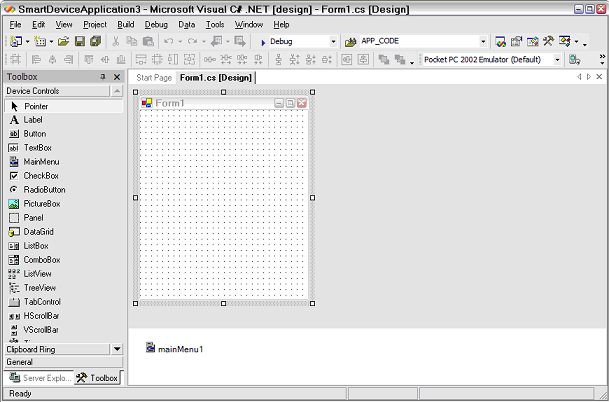Select the RadioButton control in Toolbox
Image resolution: width=609 pixels, height=402 pixels.
pyautogui.click(x=64, y=190)
